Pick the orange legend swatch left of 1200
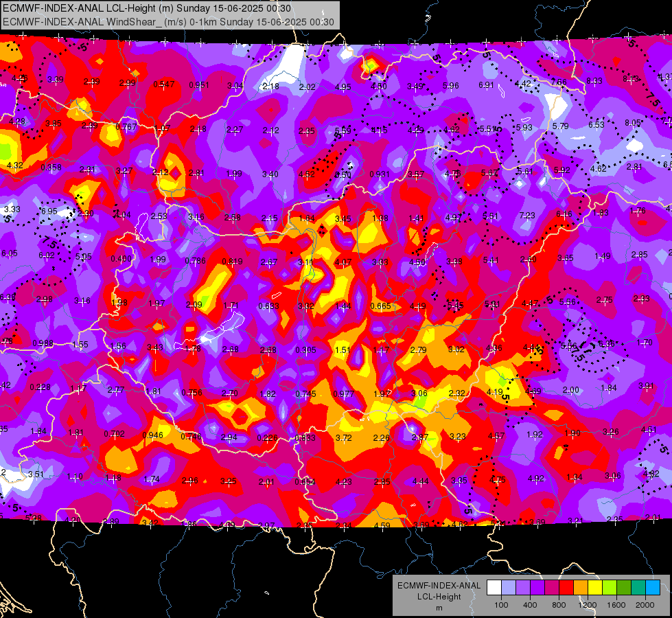 pos(581,588)
